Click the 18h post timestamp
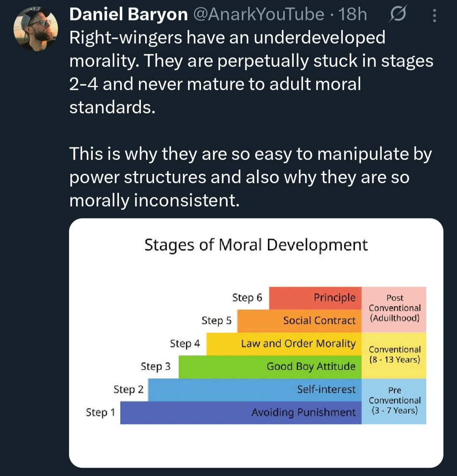The width and height of the screenshot is (457, 476). [353, 14]
